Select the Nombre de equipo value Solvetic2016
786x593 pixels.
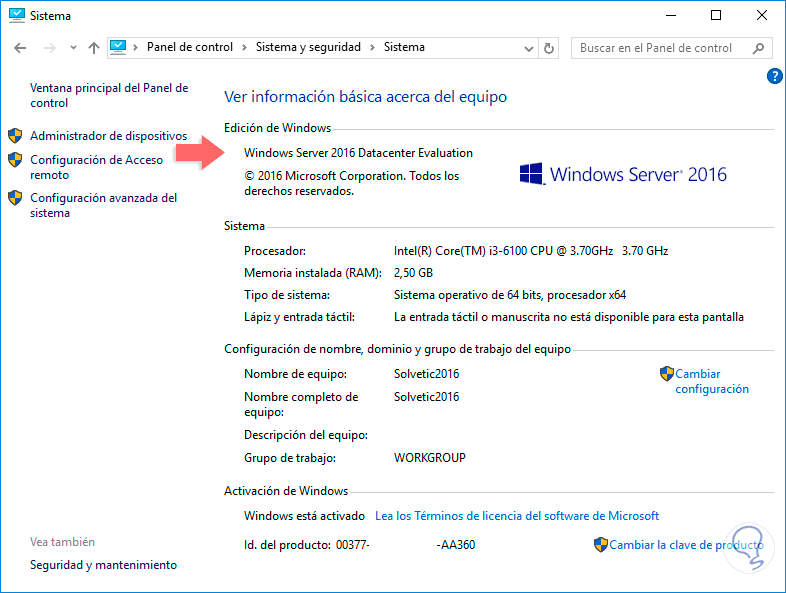[427, 374]
